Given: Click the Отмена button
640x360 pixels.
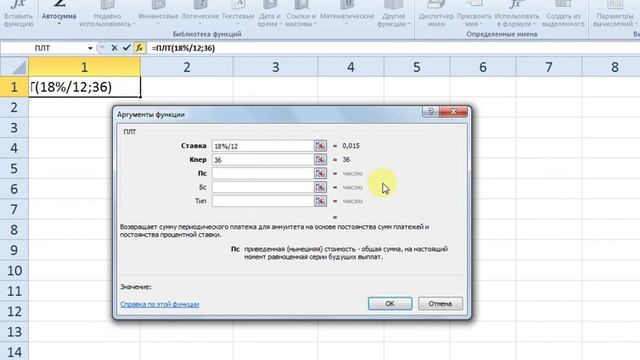Looking at the screenshot, I should point(440,304).
